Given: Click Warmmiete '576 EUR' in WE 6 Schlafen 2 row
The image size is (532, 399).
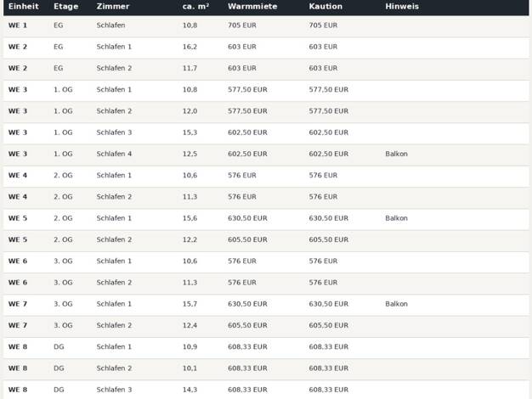Looking at the screenshot, I should coord(242,283).
